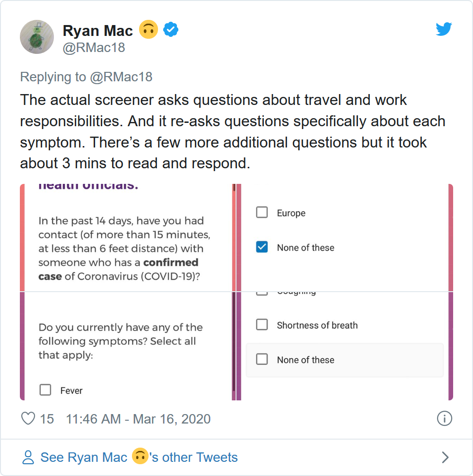Click the Ryan Mac display name
This screenshot has width=473, height=476.
(98, 31)
